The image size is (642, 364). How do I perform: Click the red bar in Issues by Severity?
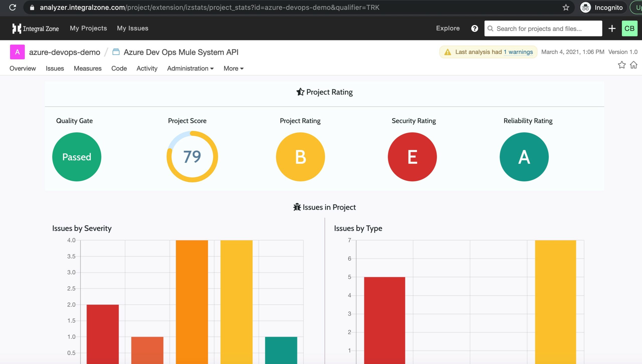pos(103,334)
